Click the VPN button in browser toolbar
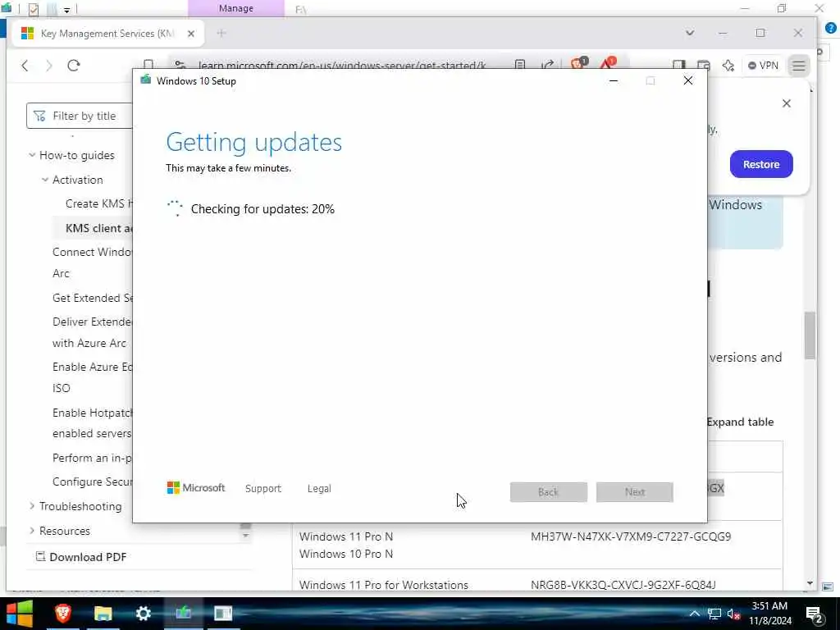The height and width of the screenshot is (630, 840). coord(763,66)
